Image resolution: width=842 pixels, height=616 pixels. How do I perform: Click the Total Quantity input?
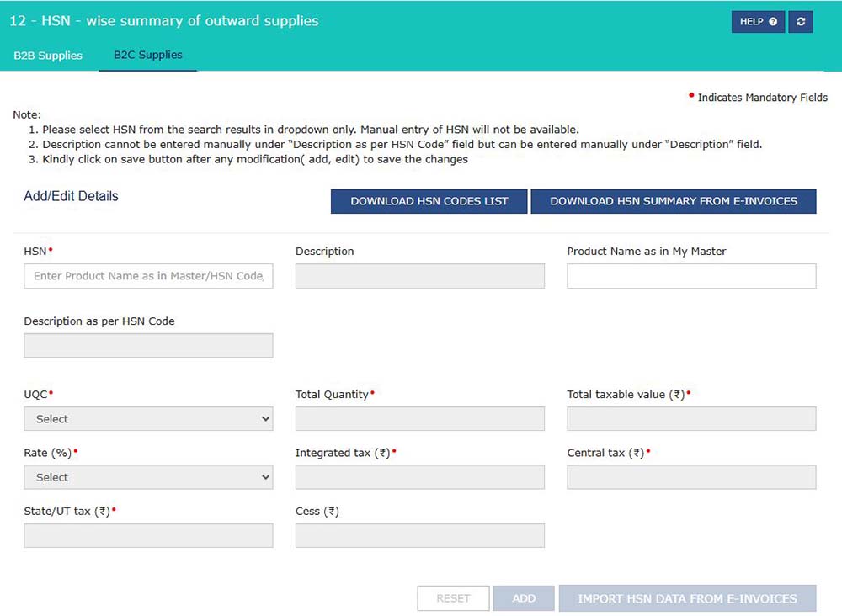(419, 419)
